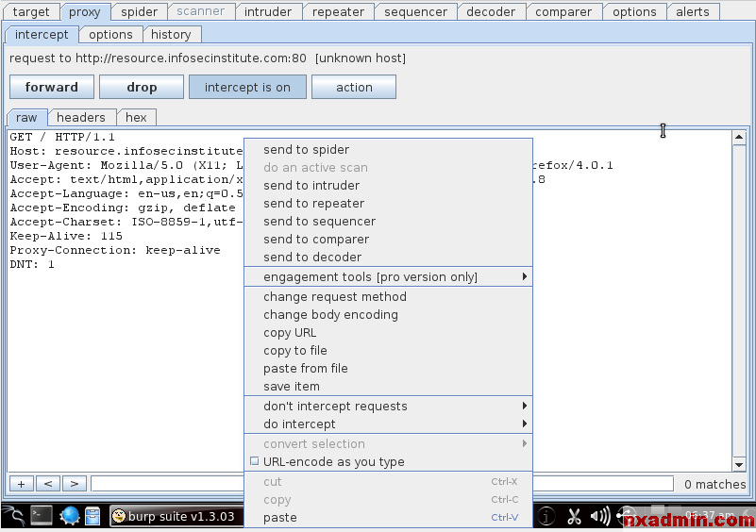Click the '0 matches' search result label
Viewport: 756px width, 532px height.
(714, 484)
